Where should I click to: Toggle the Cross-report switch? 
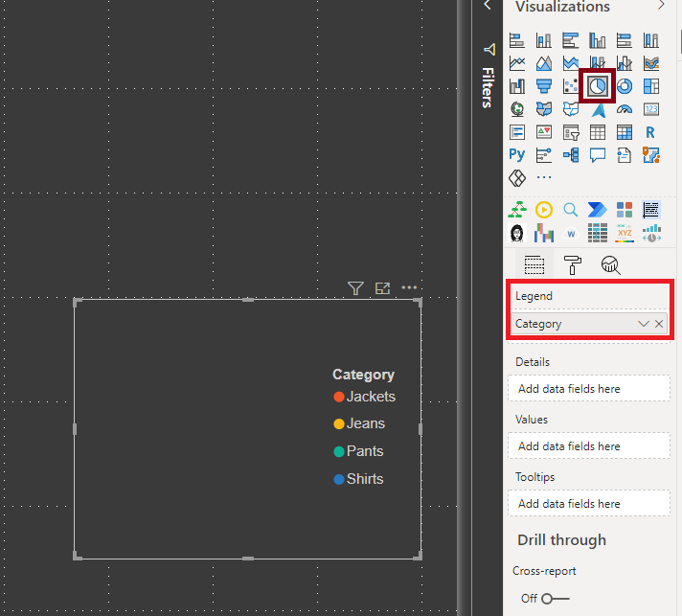(555, 599)
